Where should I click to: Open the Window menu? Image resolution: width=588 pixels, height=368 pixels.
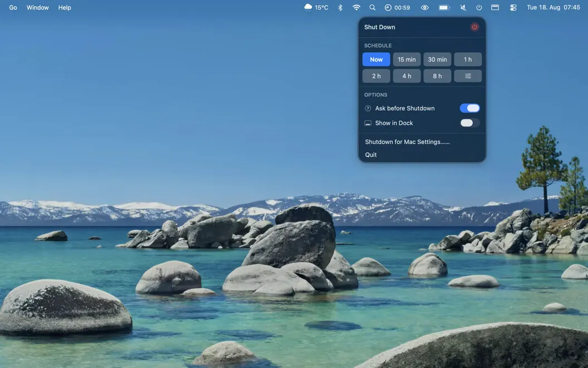(x=37, y=7)
